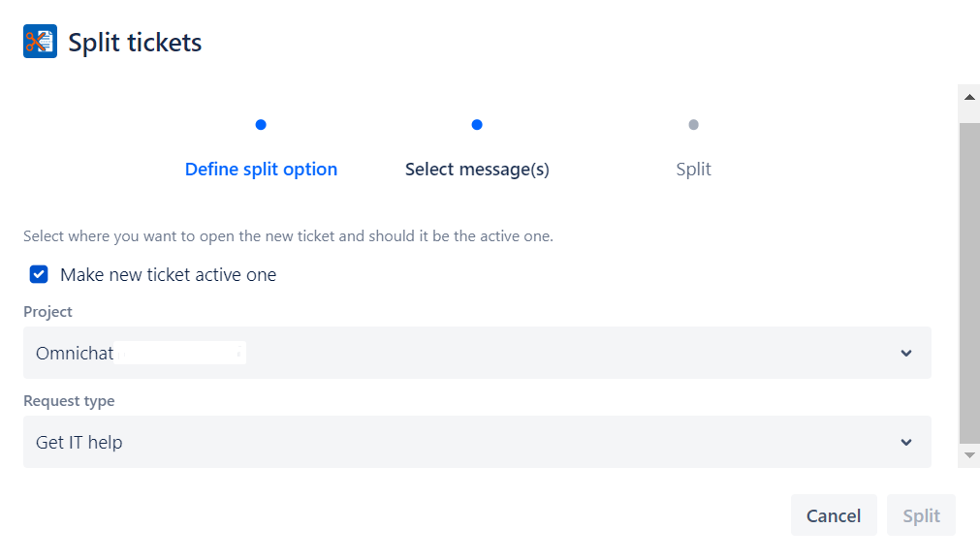The height and width of the screenshot is (560, 980).
Task: Click the Split tickets dialog title
Action: (x=135, y=43)
